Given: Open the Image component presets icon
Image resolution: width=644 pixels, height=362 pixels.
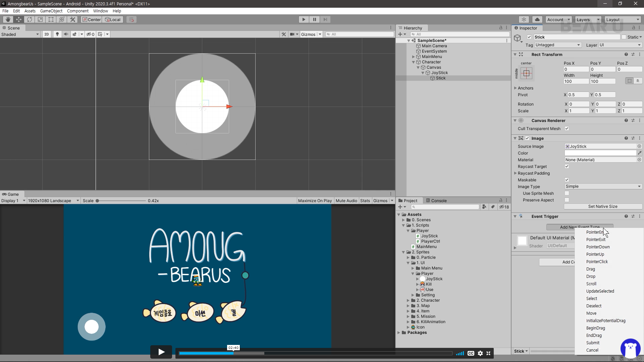Looking at the screenshot, I should (633, 138).
